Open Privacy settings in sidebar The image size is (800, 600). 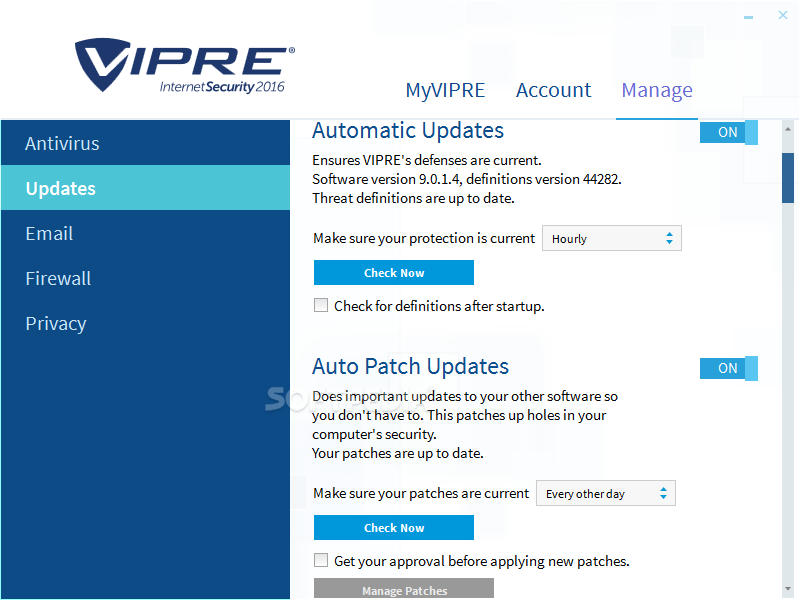tap(145, 323)
